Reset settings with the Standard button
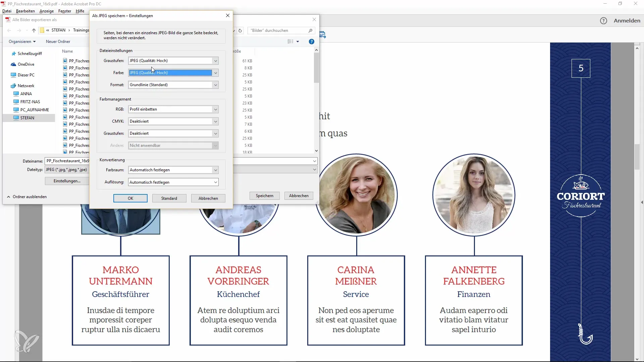 [x=169, y=198]
